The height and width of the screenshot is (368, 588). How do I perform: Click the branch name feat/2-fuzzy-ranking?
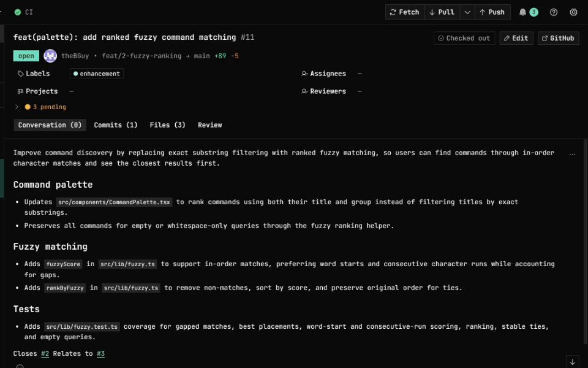141,56
